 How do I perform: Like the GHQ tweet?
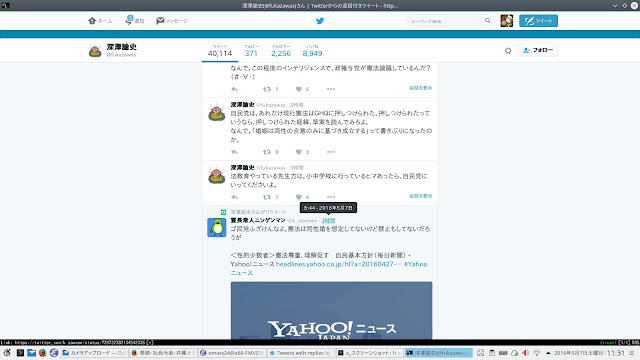tap(299, 152)
